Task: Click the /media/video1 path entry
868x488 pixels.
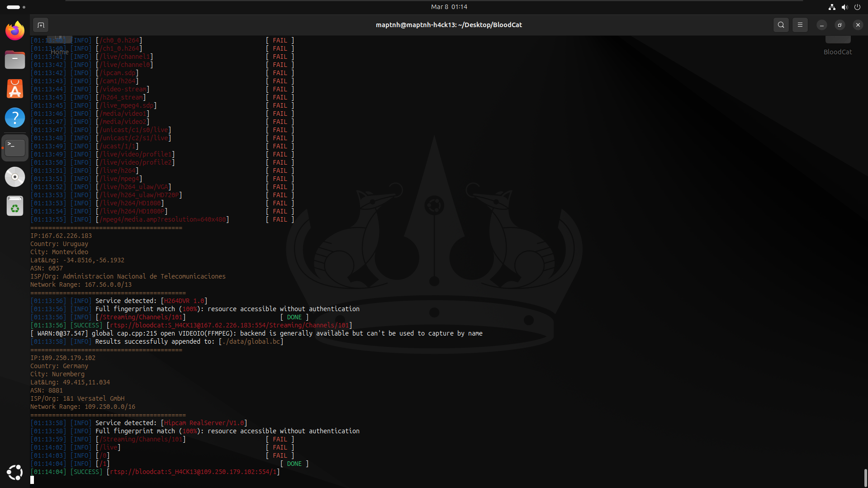Action: 123,114
